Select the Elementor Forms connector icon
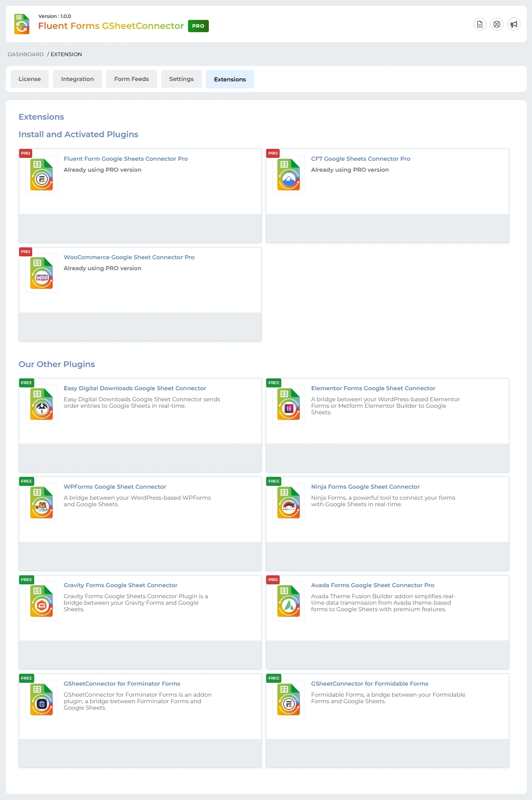This screenshot has height=800, width=532. [x=289, y=404]
